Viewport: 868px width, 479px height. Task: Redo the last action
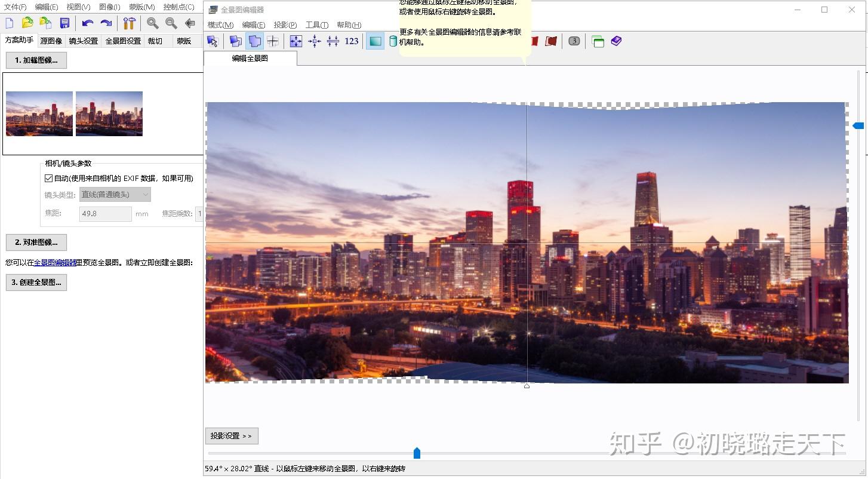106,23
